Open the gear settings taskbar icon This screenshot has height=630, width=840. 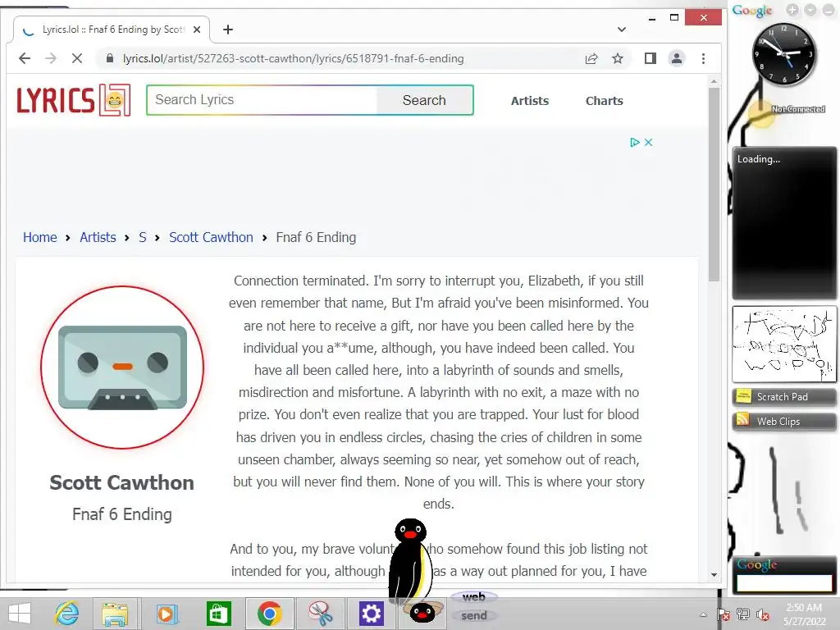372,614
